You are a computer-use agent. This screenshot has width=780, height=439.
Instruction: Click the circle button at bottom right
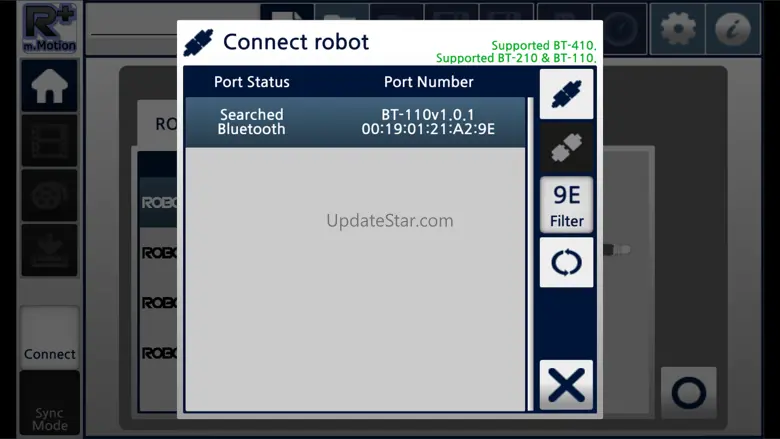pyautogui.click(x=689, y=393)
